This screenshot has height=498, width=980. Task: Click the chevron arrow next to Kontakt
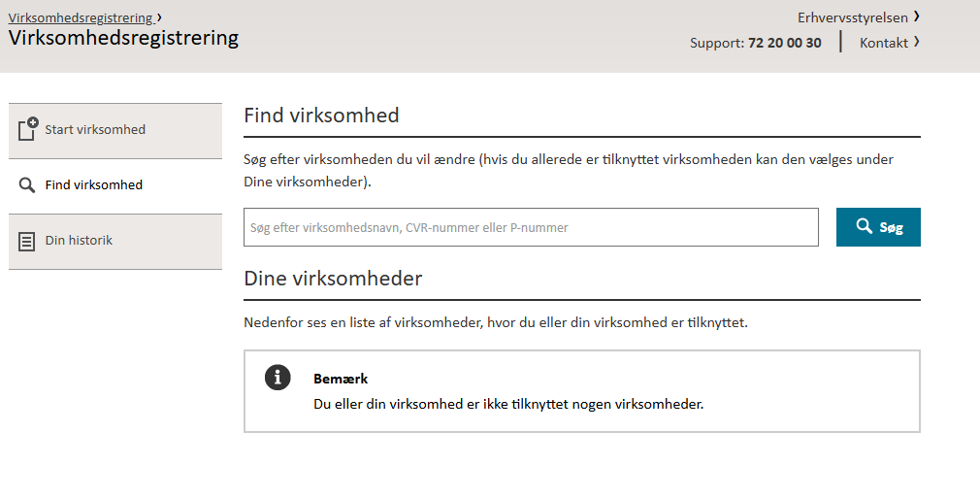tap(916, 42)
